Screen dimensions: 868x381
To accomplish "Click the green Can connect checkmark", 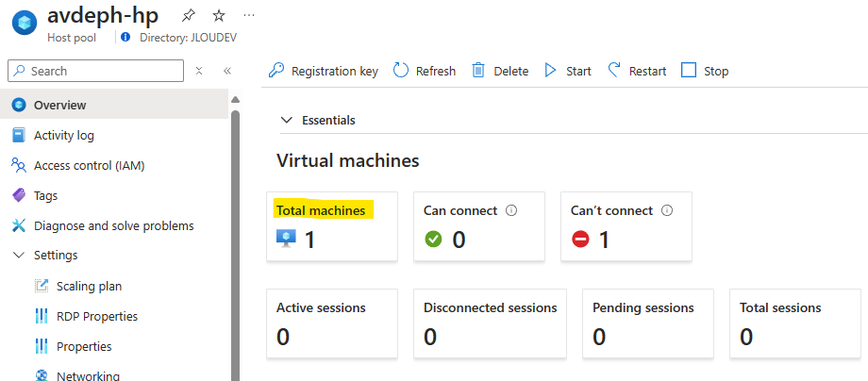I will pos(433,240).
